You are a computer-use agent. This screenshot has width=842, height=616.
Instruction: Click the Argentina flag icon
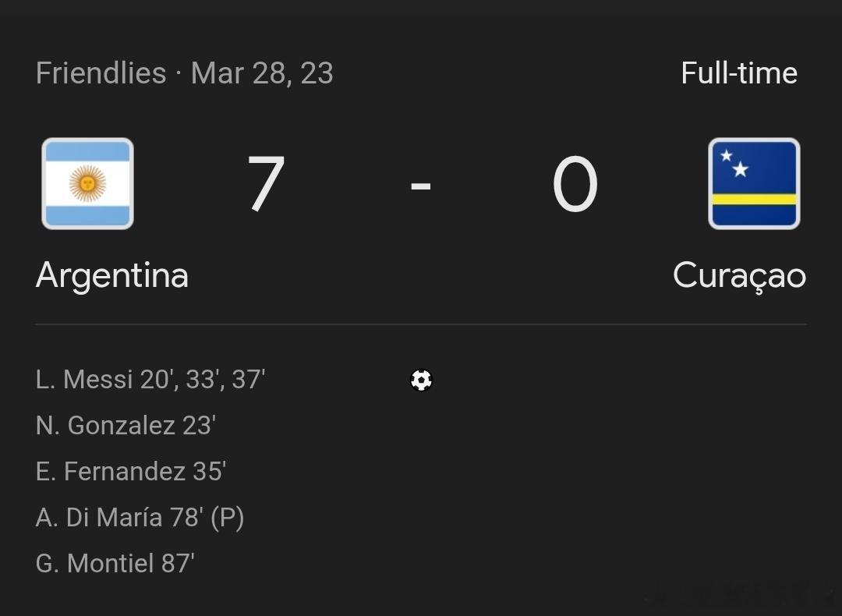tap(87, 184)
